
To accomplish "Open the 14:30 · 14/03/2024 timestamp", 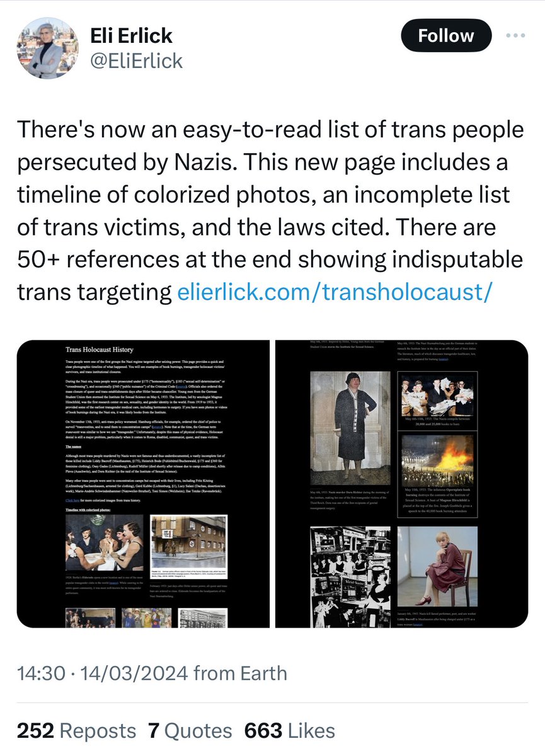I will click(102, 673).
